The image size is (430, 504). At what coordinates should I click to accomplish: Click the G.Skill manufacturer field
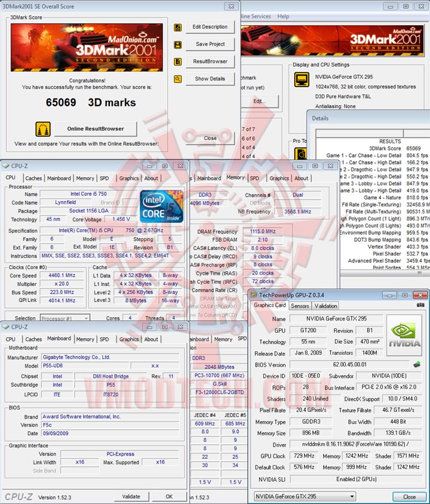[220, 384]
